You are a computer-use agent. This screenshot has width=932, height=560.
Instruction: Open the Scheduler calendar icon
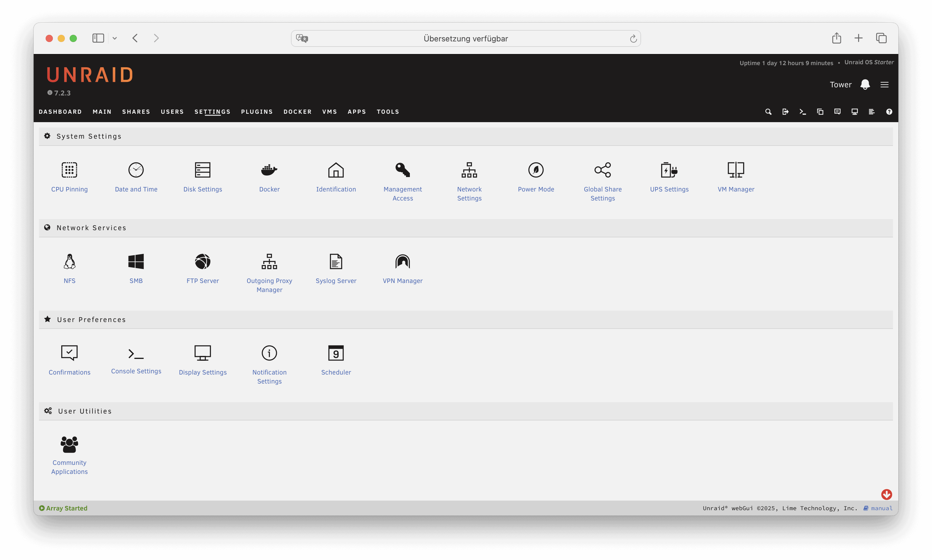336,353
